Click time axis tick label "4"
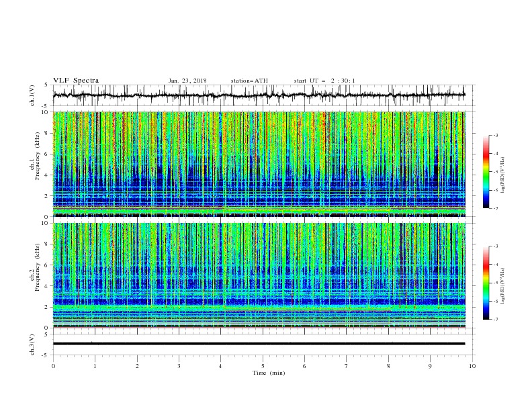Image resolution: width=532 pixels, height=411 pixels. click(221, 366)
